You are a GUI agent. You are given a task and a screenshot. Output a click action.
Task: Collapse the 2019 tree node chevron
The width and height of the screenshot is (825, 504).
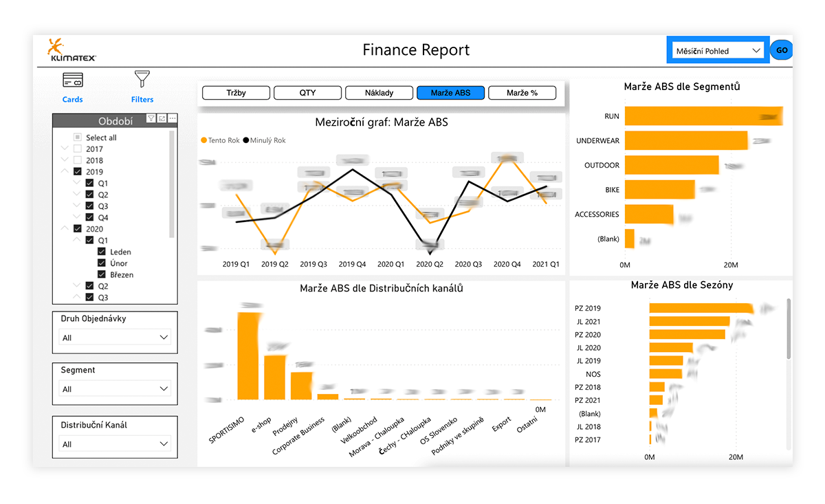(65, 171)
